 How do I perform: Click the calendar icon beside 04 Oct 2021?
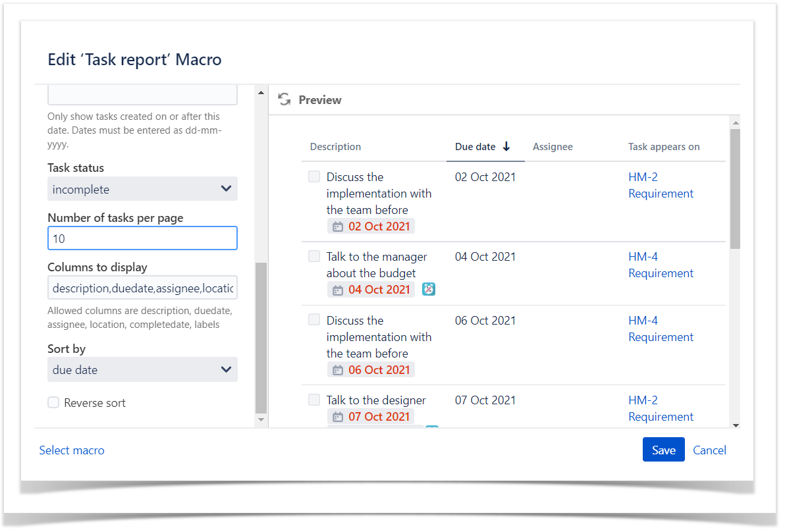tap(338, 290)
